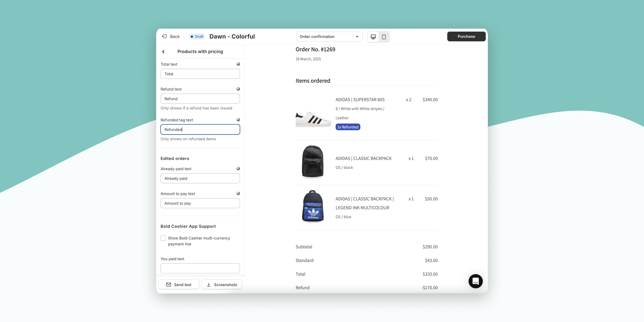Switch to mobile preview icon
Screen dimensions: 644x322
pos(383,36)
